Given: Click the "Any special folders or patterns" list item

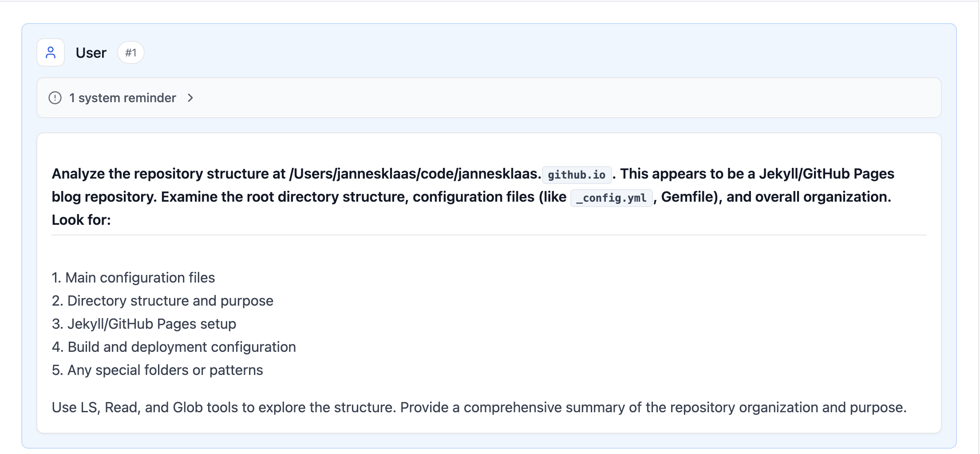Looking at the screenshot, I should (157, 370).
